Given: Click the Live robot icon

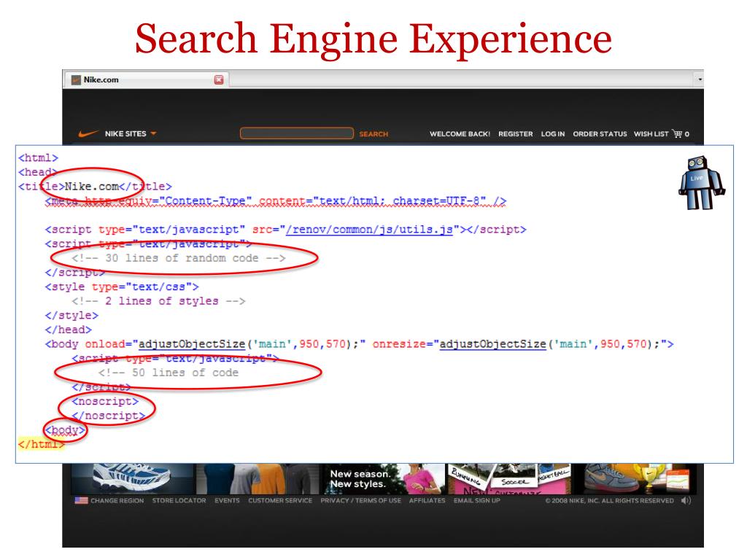Looking at the screenshot, I should click(701, 183).
